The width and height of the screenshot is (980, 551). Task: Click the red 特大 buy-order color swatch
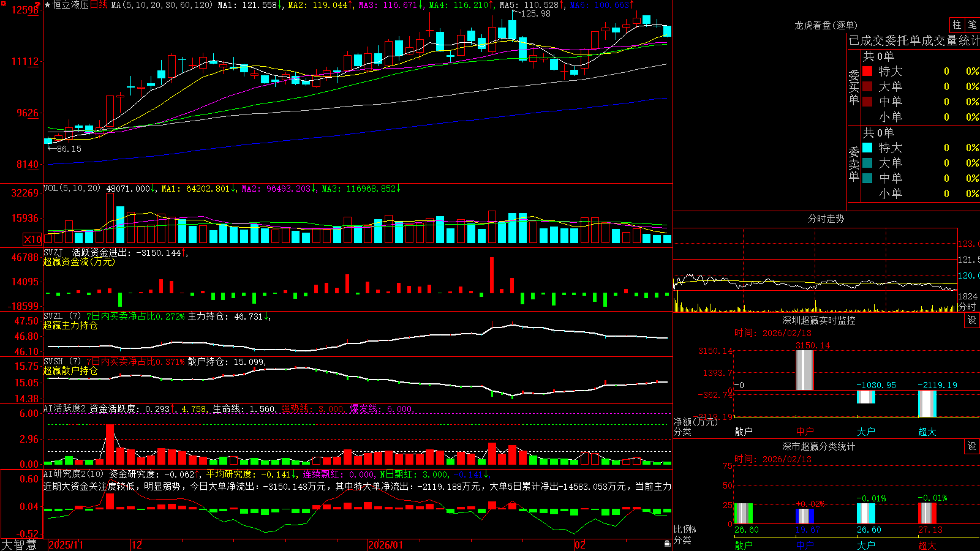(x=867, y=71)
